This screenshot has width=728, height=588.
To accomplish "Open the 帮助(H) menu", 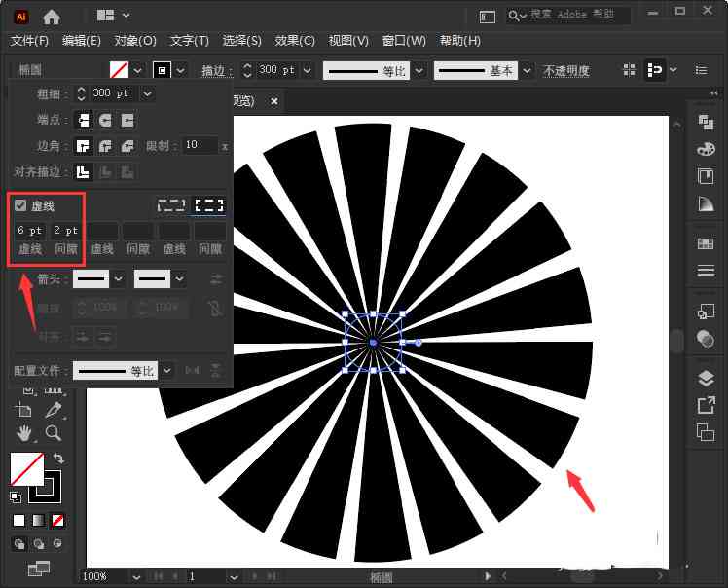I will point(460,41).
